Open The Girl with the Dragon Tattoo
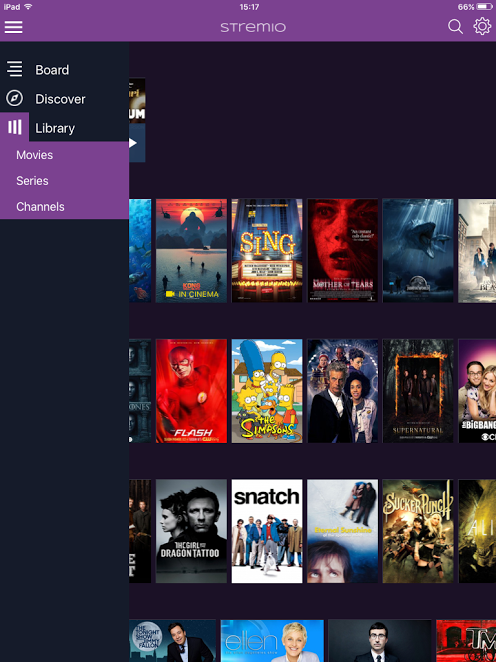 pos(191,531)
